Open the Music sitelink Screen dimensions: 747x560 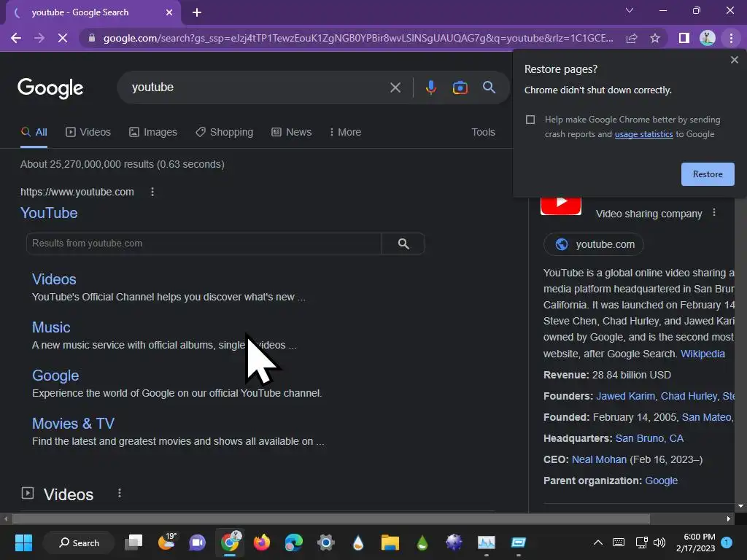[51, 327]
